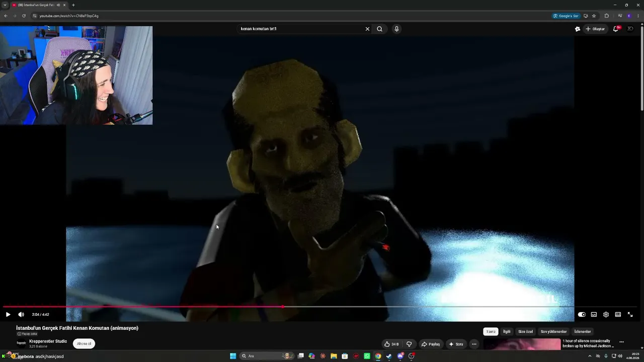Turn on subtitles in video player

click(594, 315)
